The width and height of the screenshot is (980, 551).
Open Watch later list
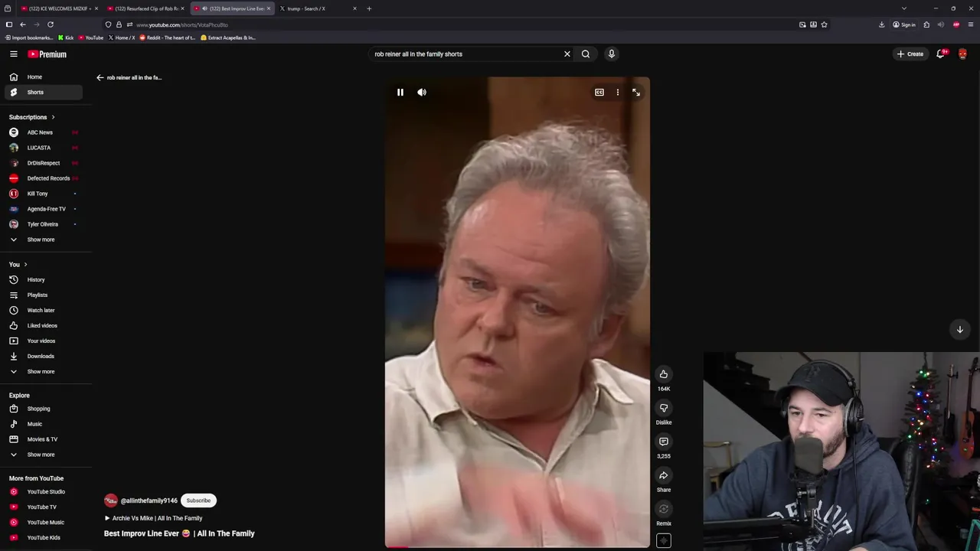[43, 310]
